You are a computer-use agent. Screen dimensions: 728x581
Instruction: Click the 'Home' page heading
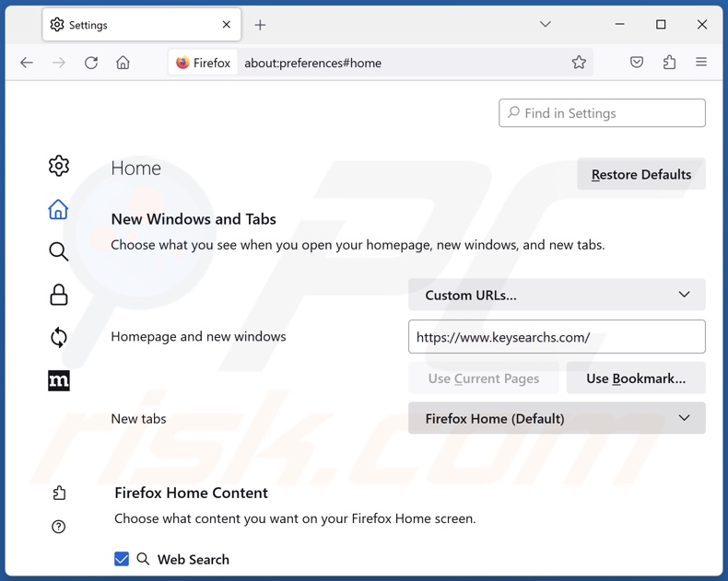click(135, 168)
